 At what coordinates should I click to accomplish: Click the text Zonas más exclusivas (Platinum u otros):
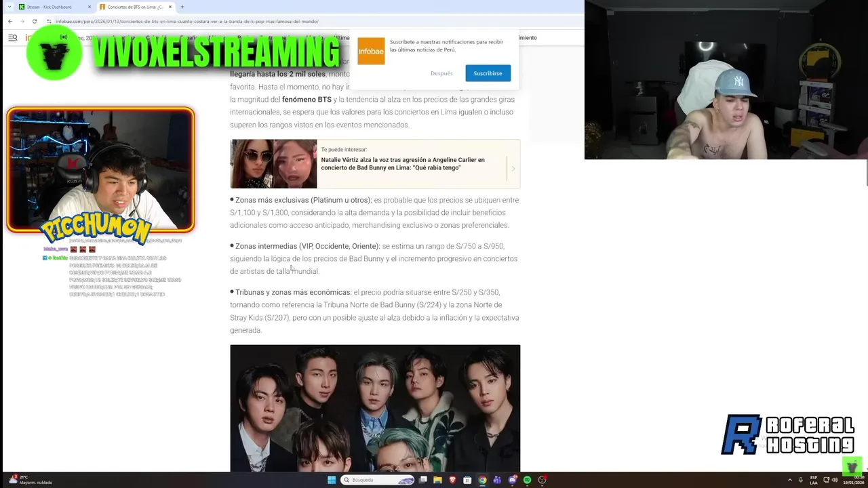point(303,200)
